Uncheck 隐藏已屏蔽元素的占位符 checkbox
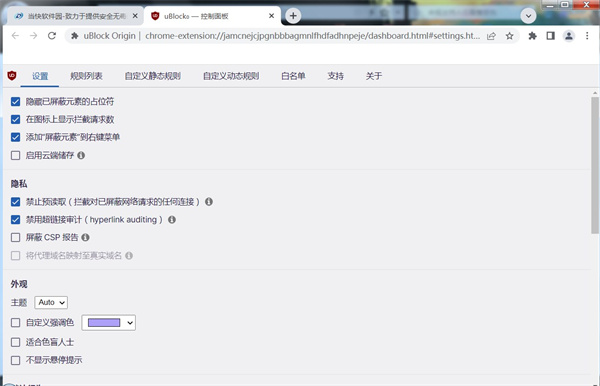The image size is (600, 386). (x=15, y=101)
